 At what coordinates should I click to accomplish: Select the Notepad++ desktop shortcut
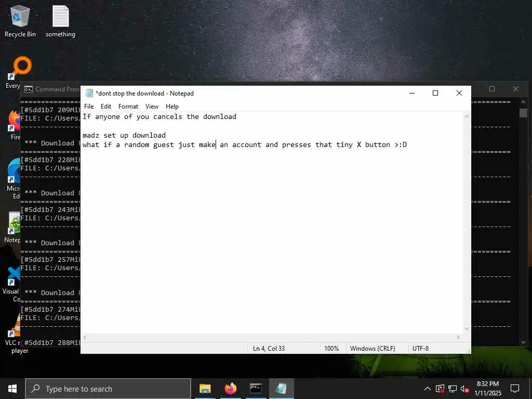(13, 228)
